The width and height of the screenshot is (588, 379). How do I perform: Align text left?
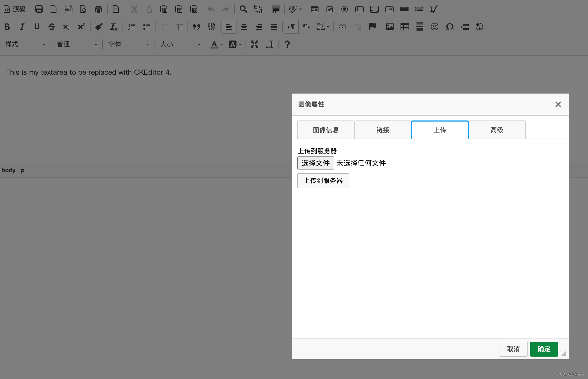click(229, 27)
